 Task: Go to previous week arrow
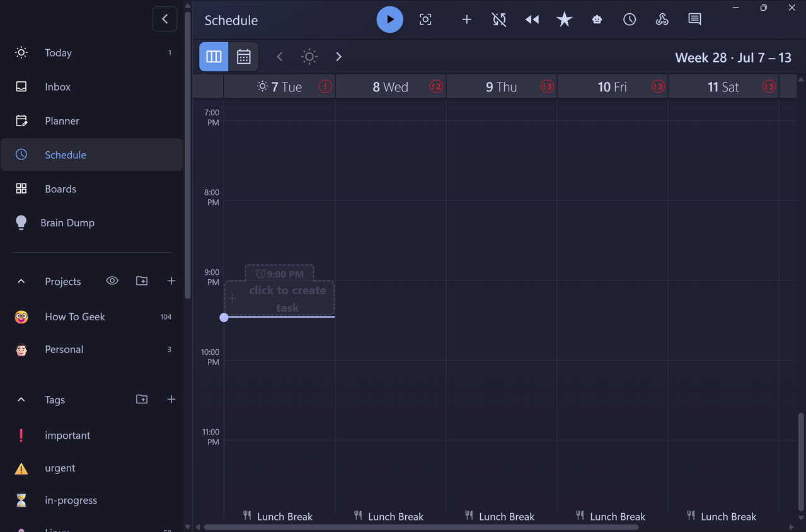pos(280,57)
